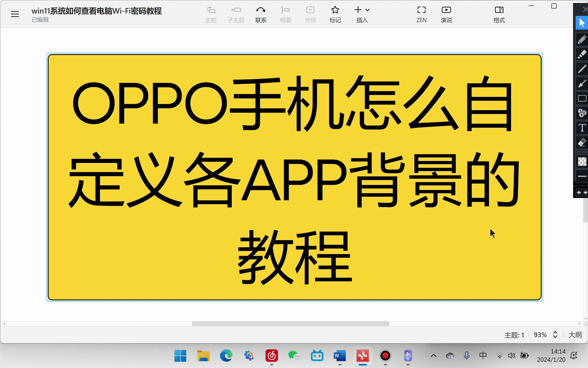Screen dimensions: 588x368
Task: Open the Wi-Fi network tray icon
Action: pyautogui.click(x=500, y=356)
